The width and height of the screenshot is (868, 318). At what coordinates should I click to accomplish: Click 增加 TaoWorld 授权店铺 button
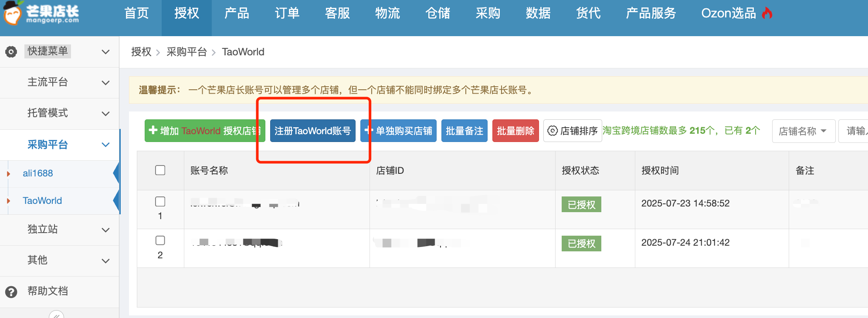point(205,131)
